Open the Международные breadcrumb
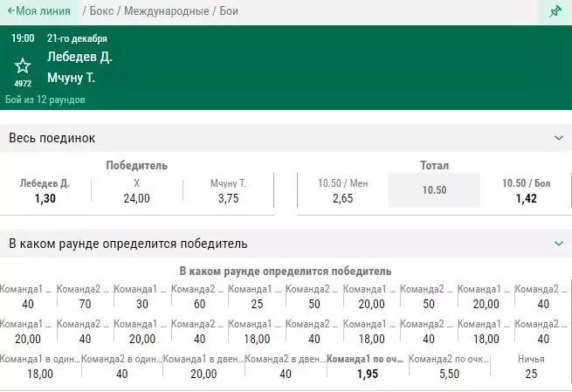Image resolution: width=572 pixels, height=392 pixels. tap(166, 11)
